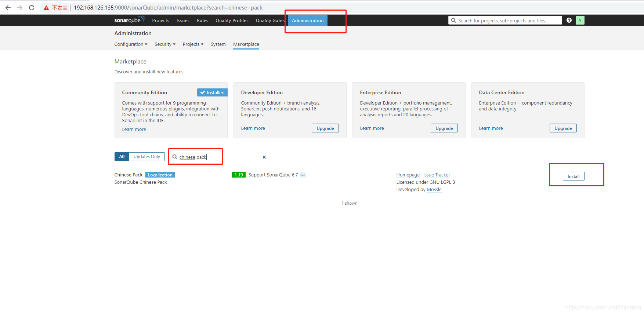This screenshot has width=644, height=314.
Task: Select the Marketplace tab
Action: pos(246,44)
